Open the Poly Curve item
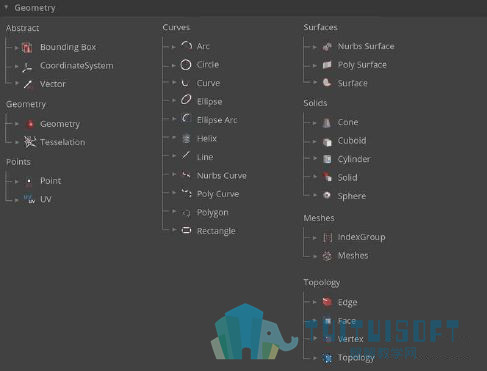This screenshot has width=487, height=371. tap(218, 194)
